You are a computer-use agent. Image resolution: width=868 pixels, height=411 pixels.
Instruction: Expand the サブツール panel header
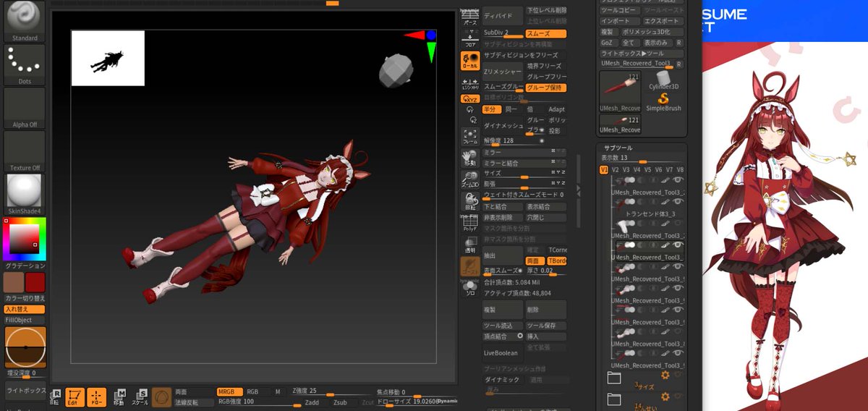pos(617,148)
